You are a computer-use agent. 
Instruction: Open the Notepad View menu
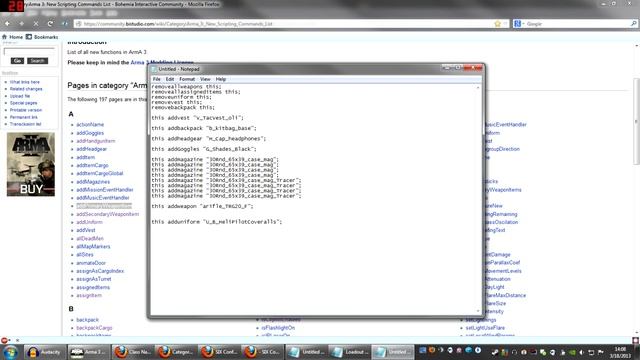pyautogui.click(x=205, y=79)
